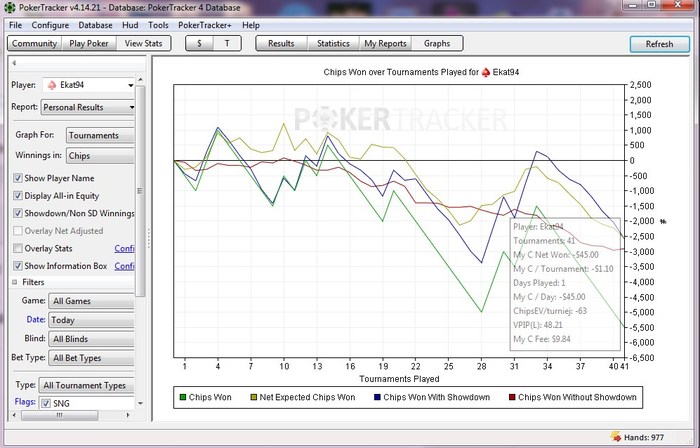Open the Results tab
The image size is (700, 448).
[281, 43]
